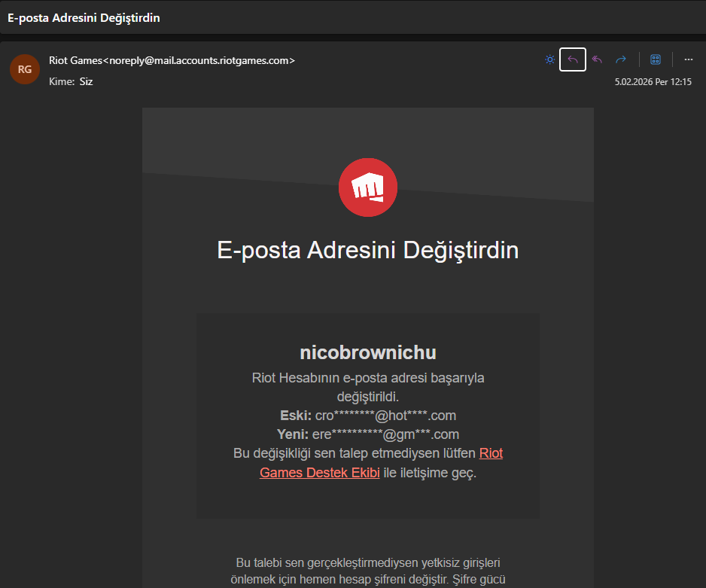Click the large heading in email body

coord(368,250)
